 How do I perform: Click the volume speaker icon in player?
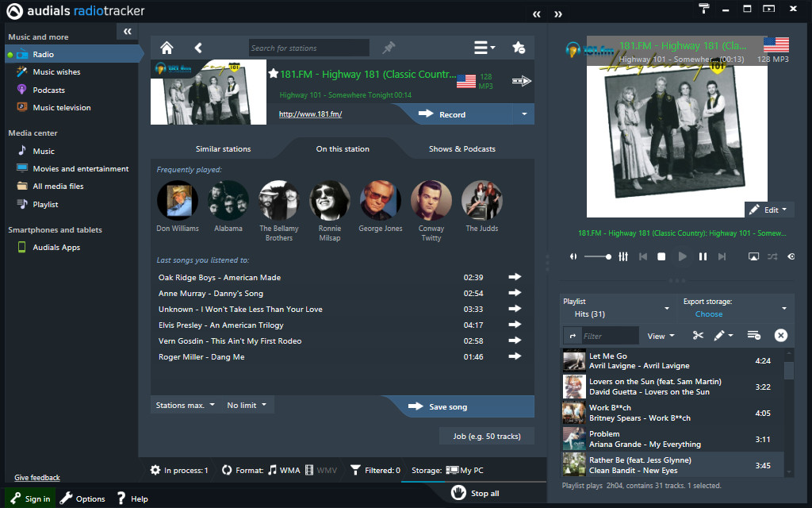click(573, 256)
